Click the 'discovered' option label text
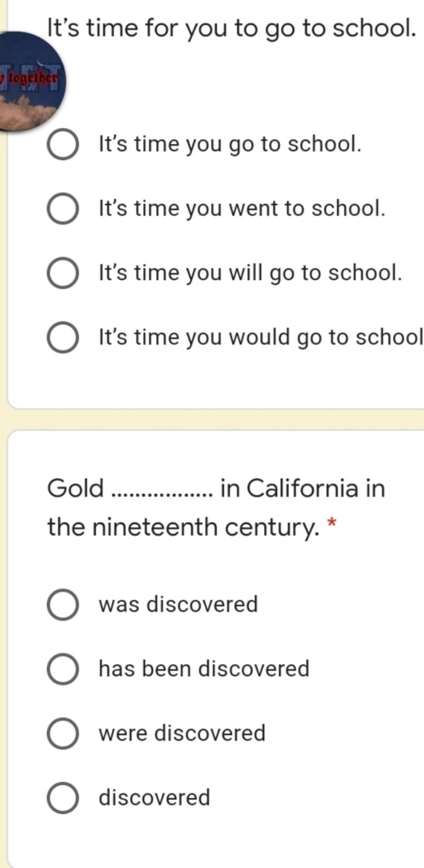 (x=154, y=797)
